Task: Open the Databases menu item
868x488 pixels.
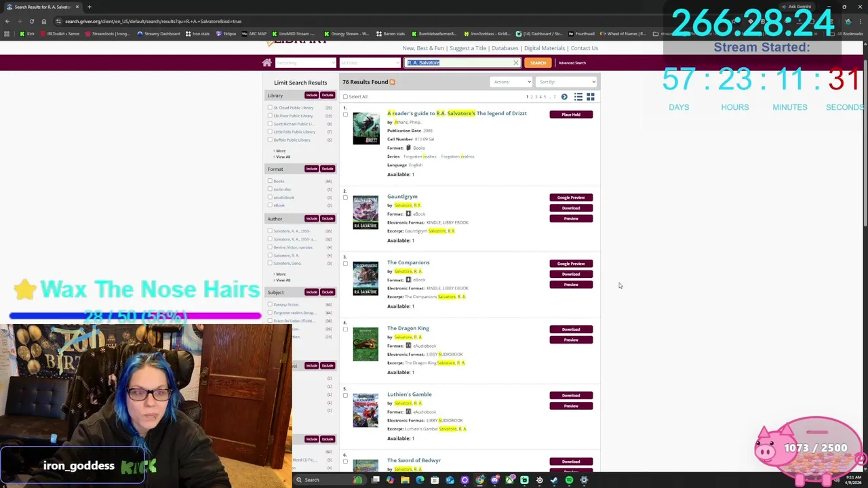Action: tap(505, 48)
